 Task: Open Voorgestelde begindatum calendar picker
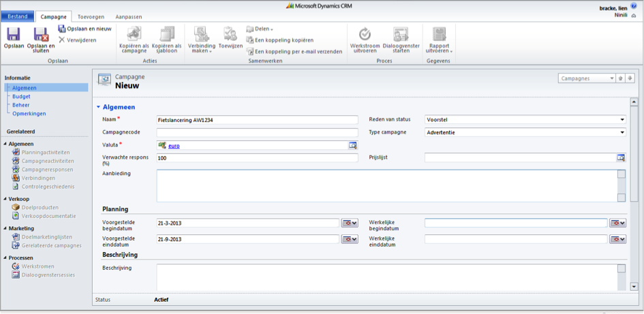coord(350,223)
